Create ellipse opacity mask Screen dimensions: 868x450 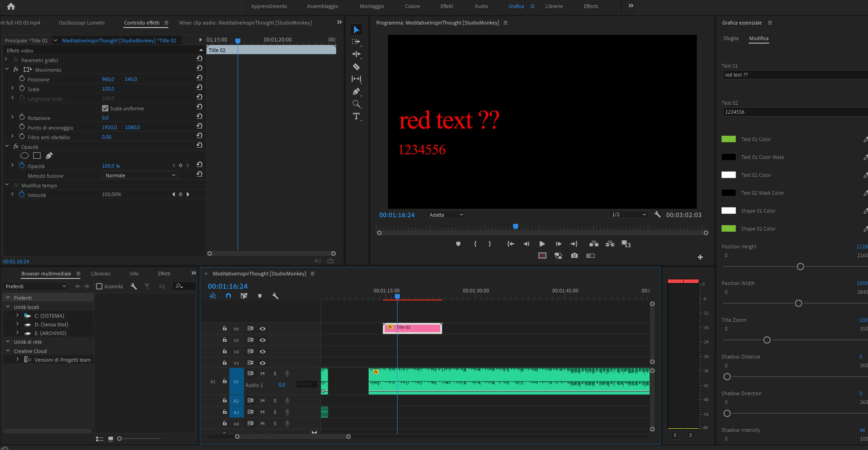[x=24, y=156]
